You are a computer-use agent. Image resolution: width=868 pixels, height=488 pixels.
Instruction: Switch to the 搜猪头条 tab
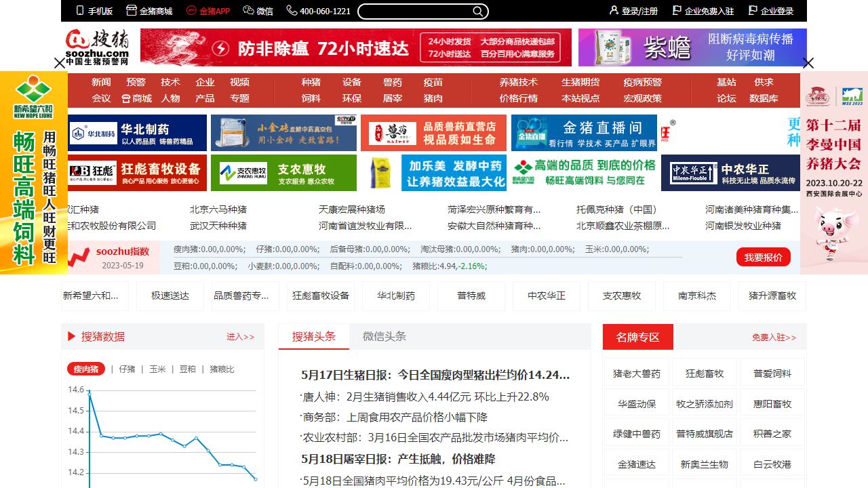[x=314, y=336]
